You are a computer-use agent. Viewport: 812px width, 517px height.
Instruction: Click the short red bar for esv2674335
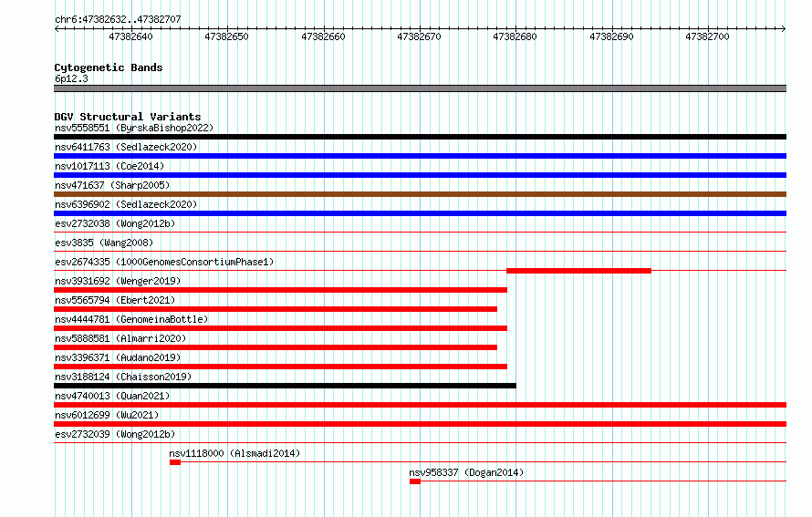point(578,271)
